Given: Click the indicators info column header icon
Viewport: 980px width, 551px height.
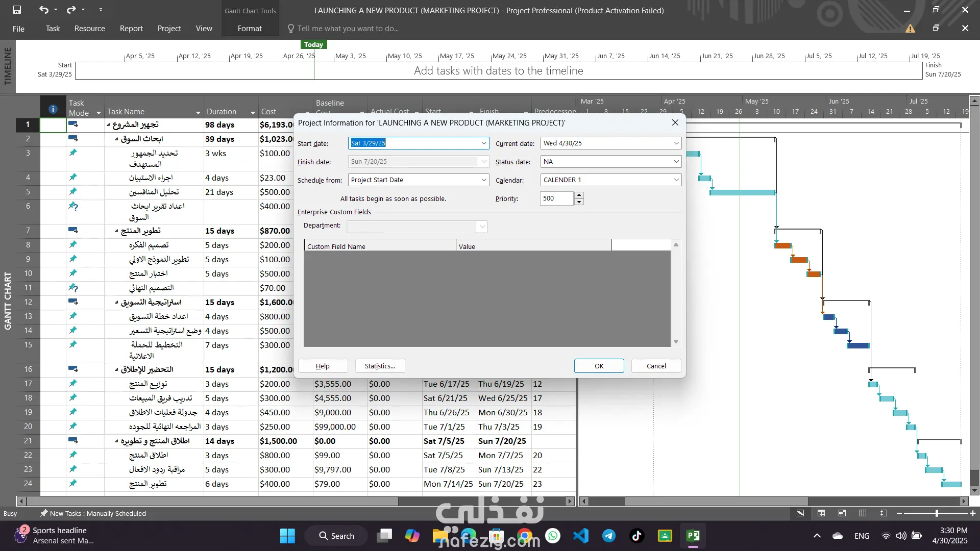Looking at the screenshot, I should click(53, 109).
